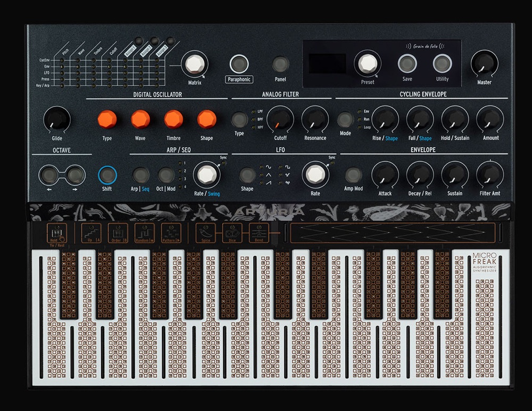Click the Assign 1 matrix button
The width and height of the screenshot is (532, 411).
[139, 40]
